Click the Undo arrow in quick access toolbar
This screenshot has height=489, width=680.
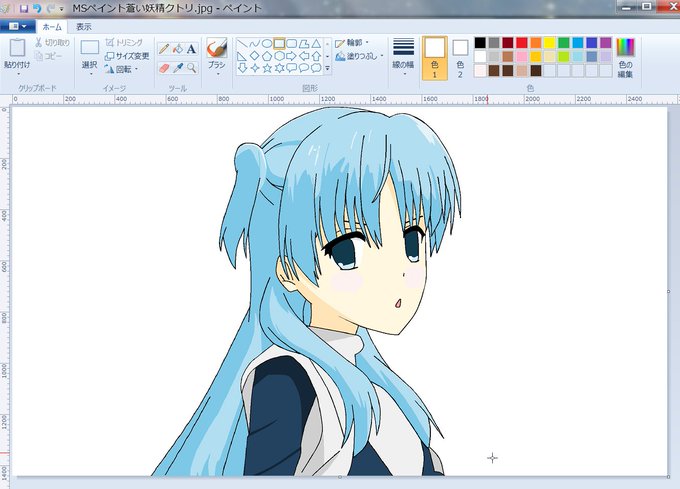(x=37, y=8)
